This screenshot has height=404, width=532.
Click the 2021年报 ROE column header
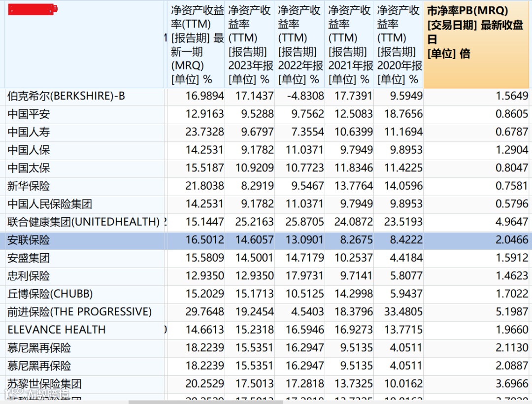(349, 44)
